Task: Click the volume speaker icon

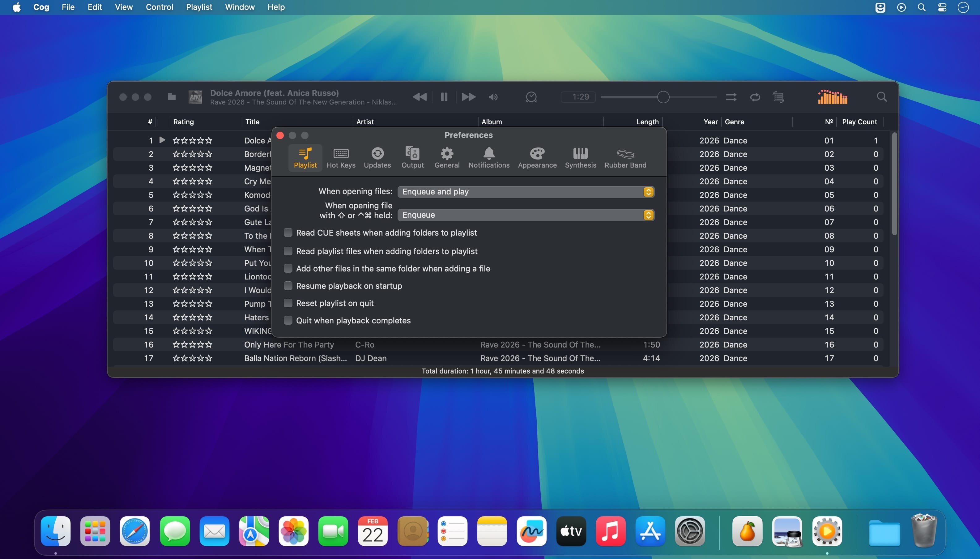Action: (x=493, y=97)
